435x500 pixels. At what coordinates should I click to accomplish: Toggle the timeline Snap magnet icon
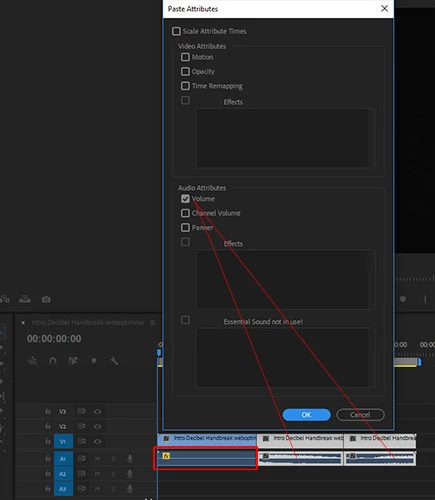point(53,361)
